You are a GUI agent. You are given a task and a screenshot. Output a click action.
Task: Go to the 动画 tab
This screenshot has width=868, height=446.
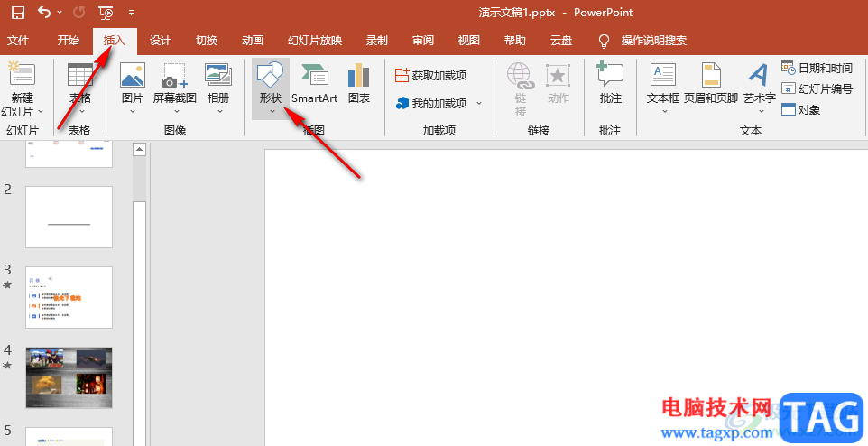253,41
